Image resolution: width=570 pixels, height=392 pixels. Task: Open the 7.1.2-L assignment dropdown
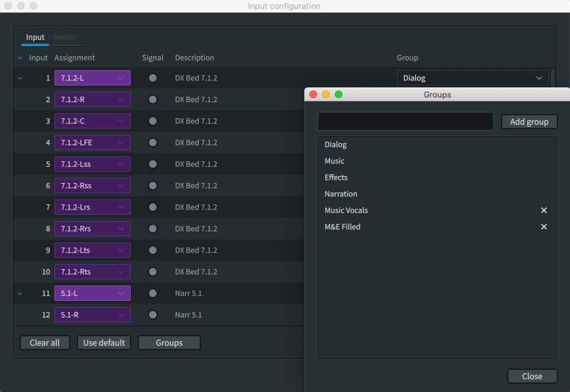pyautogui.click(x=93, y=78)
